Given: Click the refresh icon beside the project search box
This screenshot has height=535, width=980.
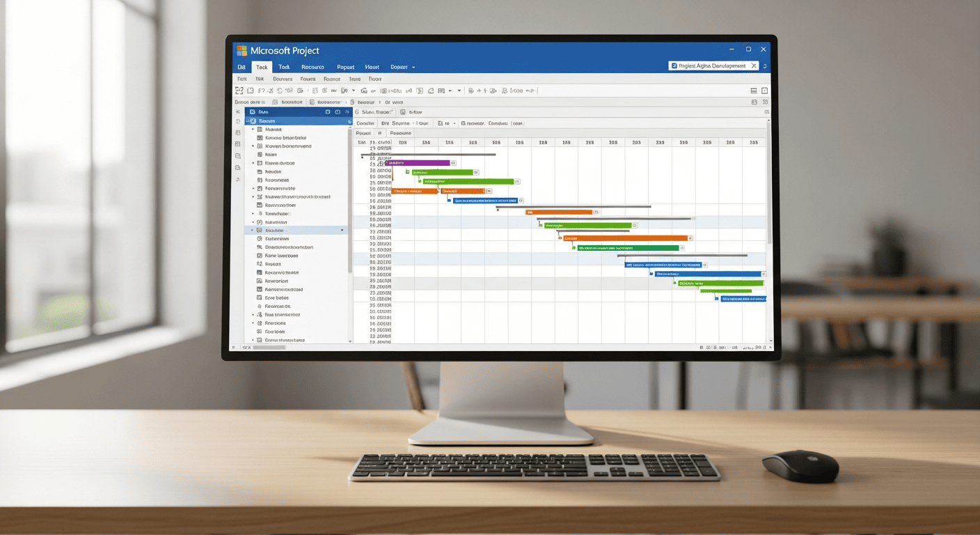Looking at the screenshot, I should pyautogui.click(x=764, y=66).
